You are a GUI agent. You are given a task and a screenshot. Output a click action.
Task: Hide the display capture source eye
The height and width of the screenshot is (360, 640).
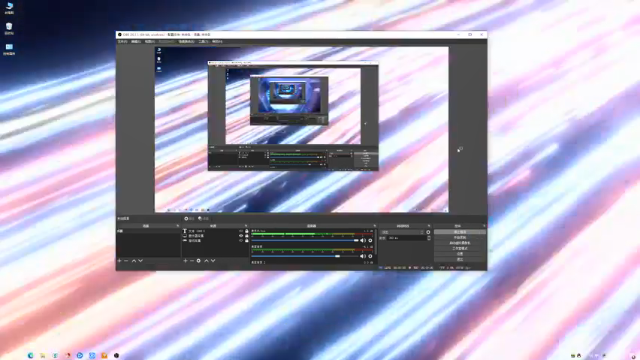241,236
